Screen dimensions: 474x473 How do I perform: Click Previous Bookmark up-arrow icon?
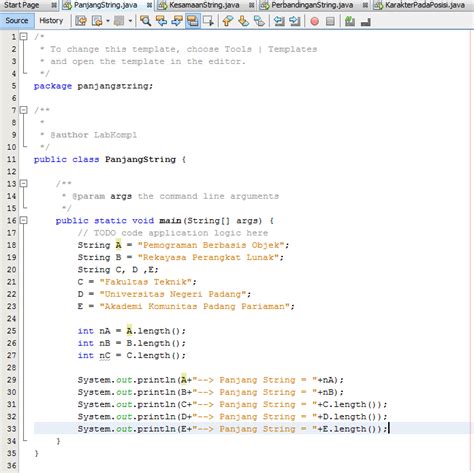228,21
